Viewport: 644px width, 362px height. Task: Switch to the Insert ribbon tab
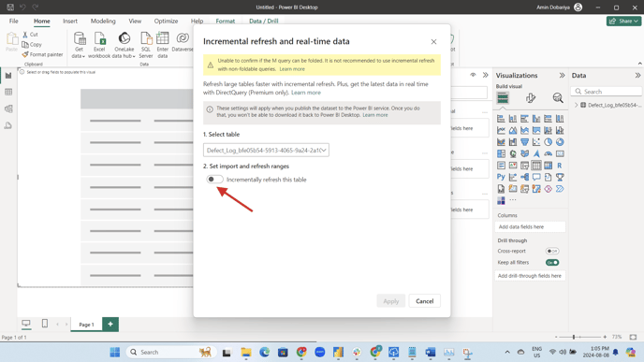70,21
